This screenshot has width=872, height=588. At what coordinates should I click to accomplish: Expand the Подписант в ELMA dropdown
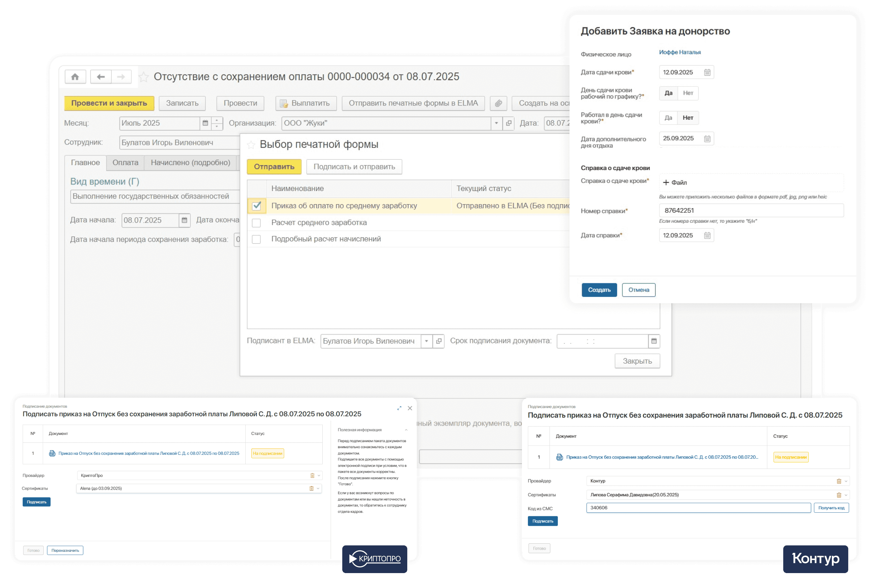coord(426,341)
